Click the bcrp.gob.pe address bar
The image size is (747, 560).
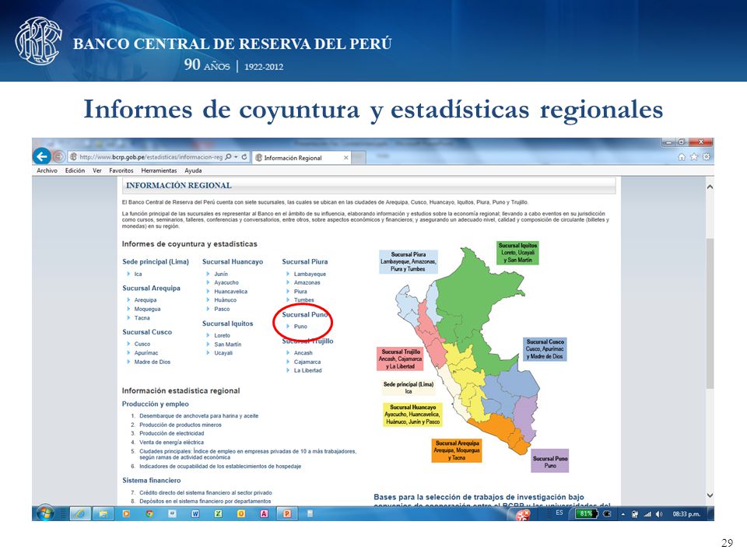pos(150,156)
